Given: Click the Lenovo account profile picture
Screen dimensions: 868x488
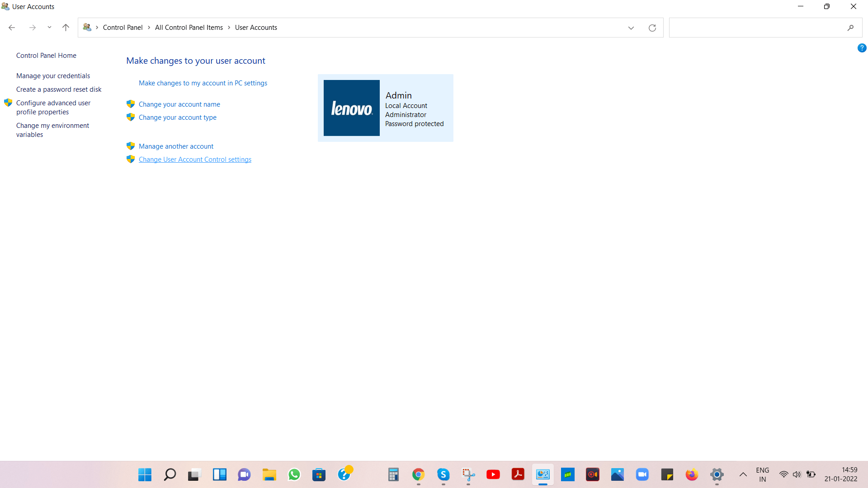Looking at the screenshot, I should 351,108.
